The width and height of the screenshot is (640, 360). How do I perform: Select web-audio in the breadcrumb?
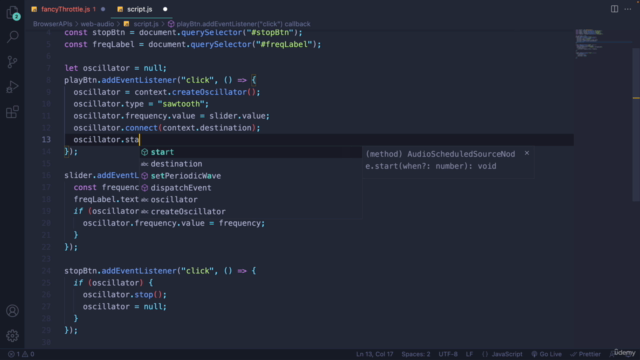coord(97,24)
